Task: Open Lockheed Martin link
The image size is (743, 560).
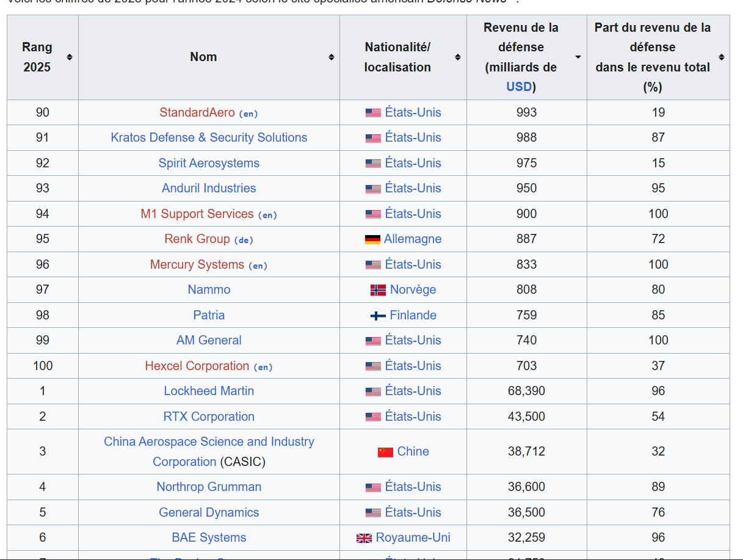Action: (x=209, y=391)
